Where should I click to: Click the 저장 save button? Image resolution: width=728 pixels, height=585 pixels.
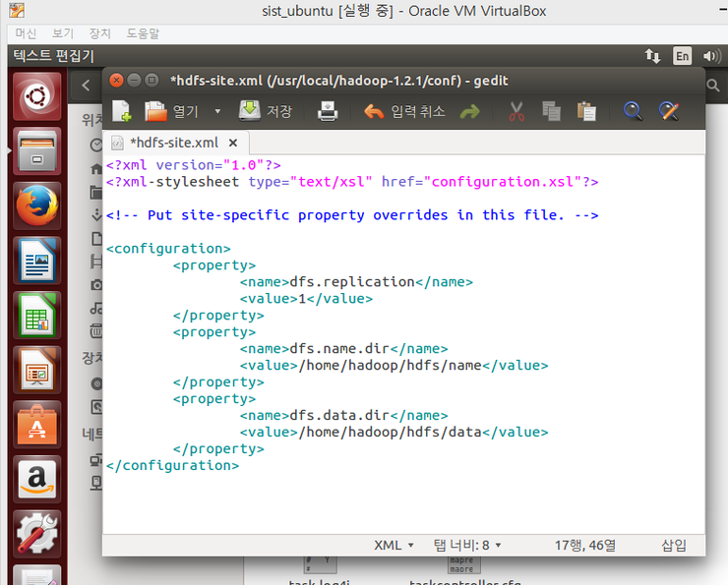coord(266,111)
